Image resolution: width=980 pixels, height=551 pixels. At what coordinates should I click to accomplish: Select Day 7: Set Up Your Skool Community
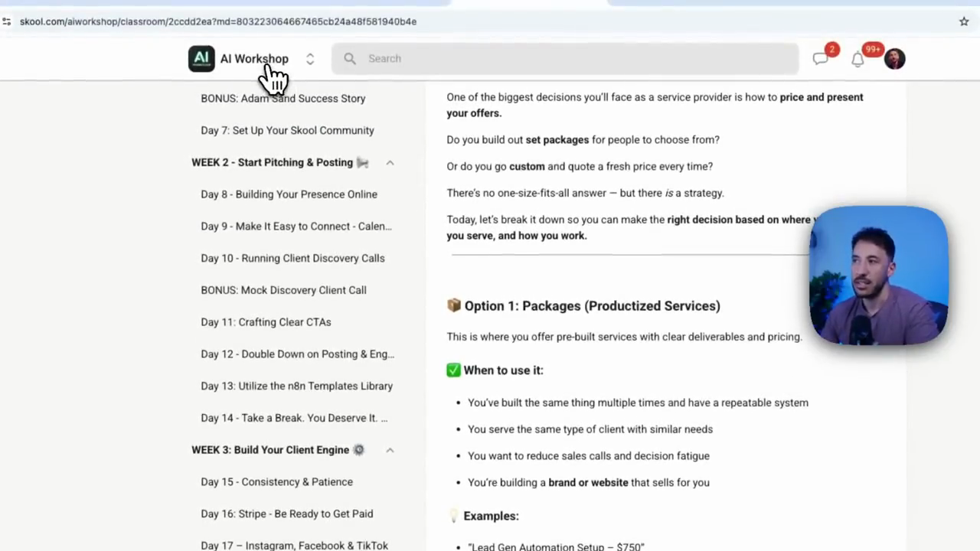(x=287, y=130)
